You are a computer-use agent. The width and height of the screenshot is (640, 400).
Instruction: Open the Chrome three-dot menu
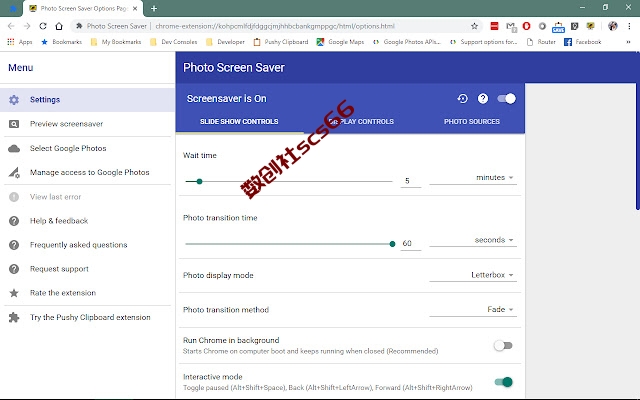pyautogui.click(x=629, y=26)
